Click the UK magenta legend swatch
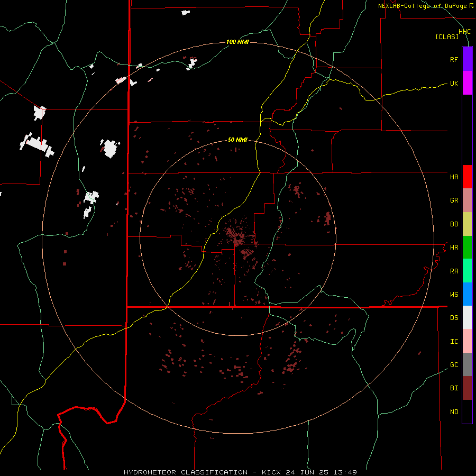476x476 pixels. tap(467, 83)
